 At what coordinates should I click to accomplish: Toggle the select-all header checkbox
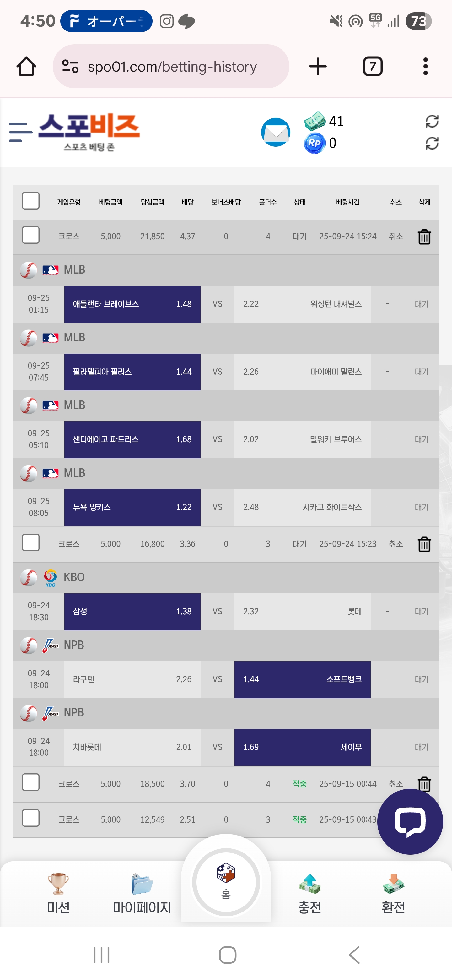(31, 201)
